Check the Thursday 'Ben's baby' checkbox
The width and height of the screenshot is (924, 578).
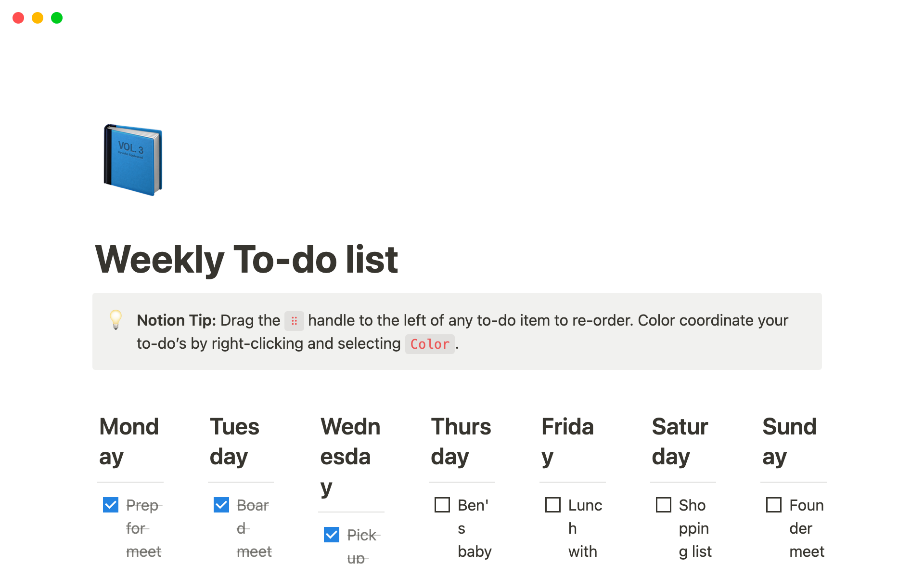pyautogui.click(x=442, y=505)
